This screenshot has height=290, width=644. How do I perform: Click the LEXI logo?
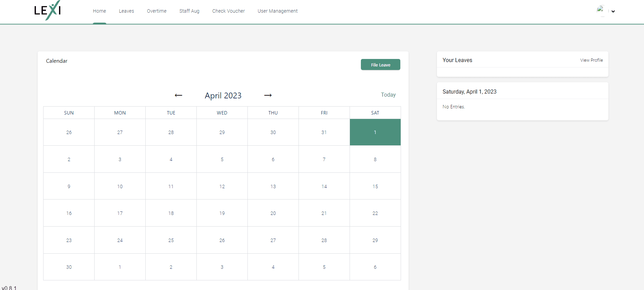48,10
